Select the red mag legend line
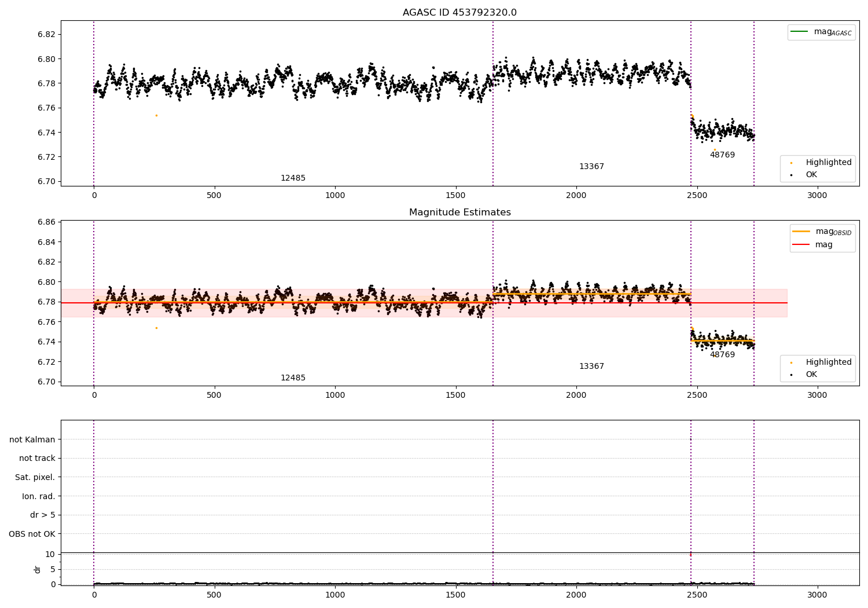 (801, 245)
